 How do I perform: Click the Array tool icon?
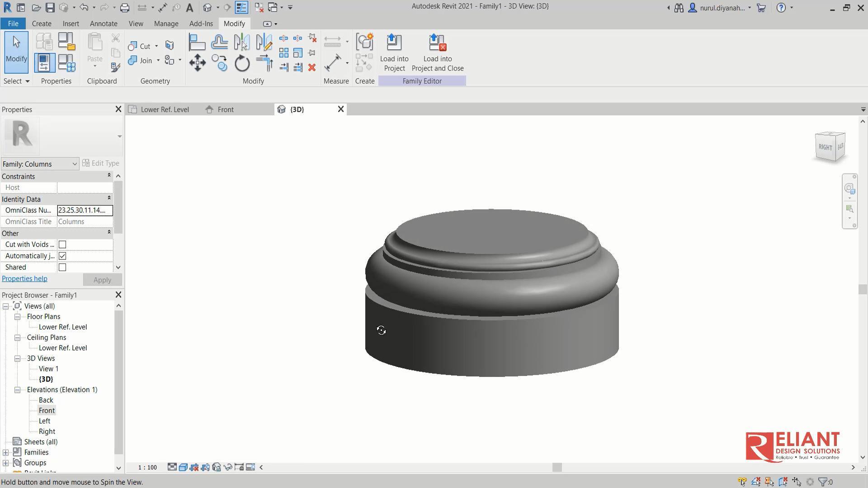(284, 53)
